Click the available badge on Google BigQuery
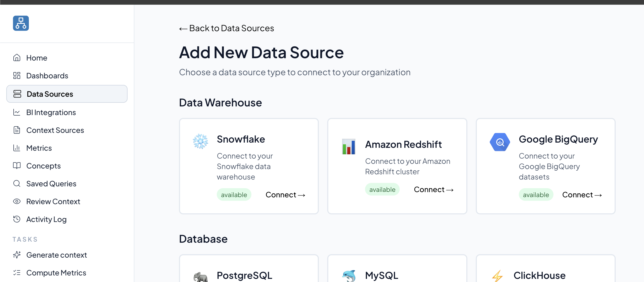 536,194
